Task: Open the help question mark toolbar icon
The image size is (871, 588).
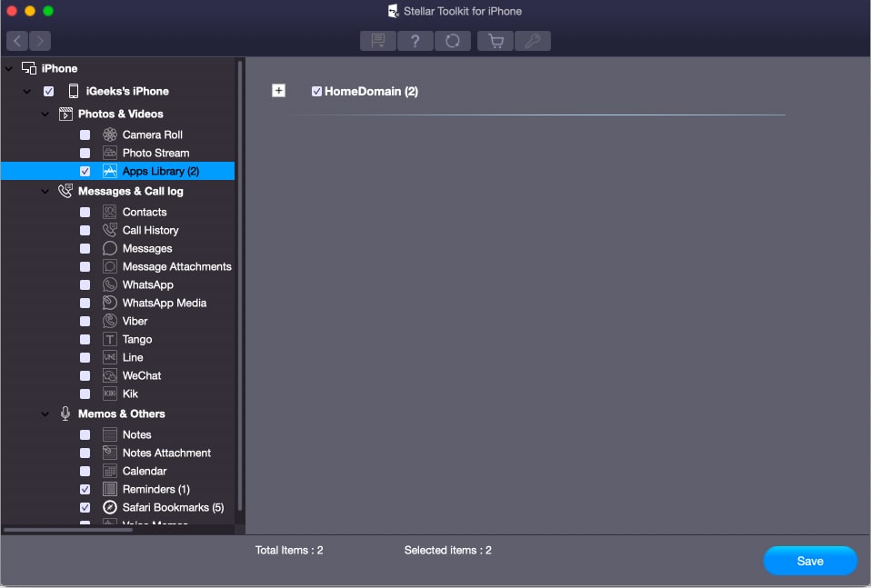Action: (x=415, y=41)
